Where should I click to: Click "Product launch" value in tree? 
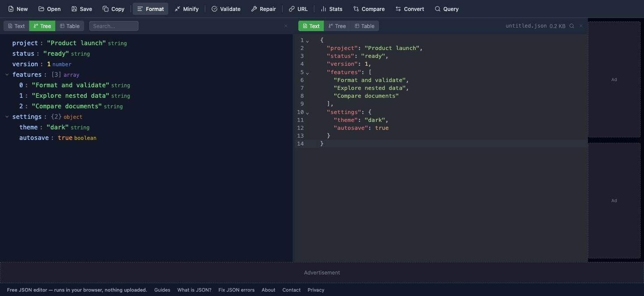(x=76, y=43)
